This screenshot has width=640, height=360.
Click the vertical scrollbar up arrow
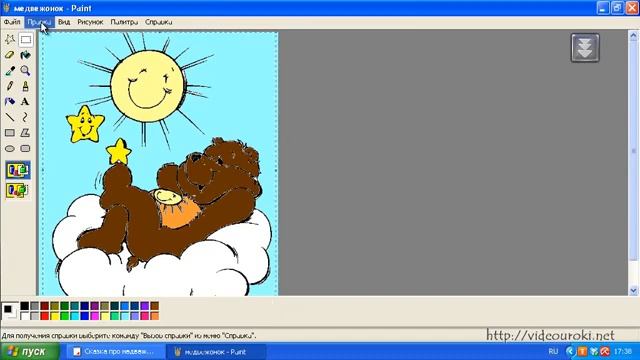[633, 36]
